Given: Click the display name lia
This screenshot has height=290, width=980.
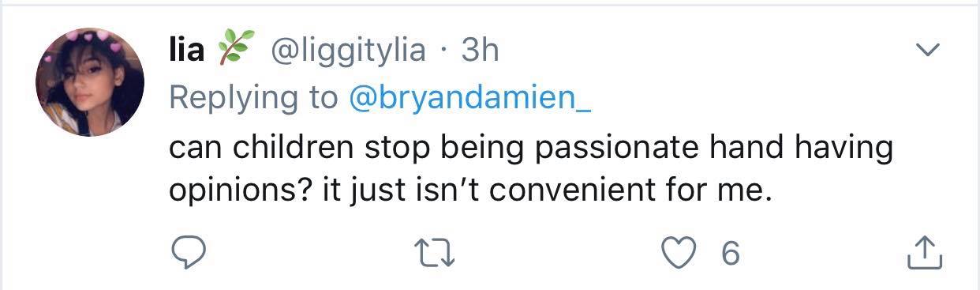Looking at the screenshot, I should click(188, 51).
